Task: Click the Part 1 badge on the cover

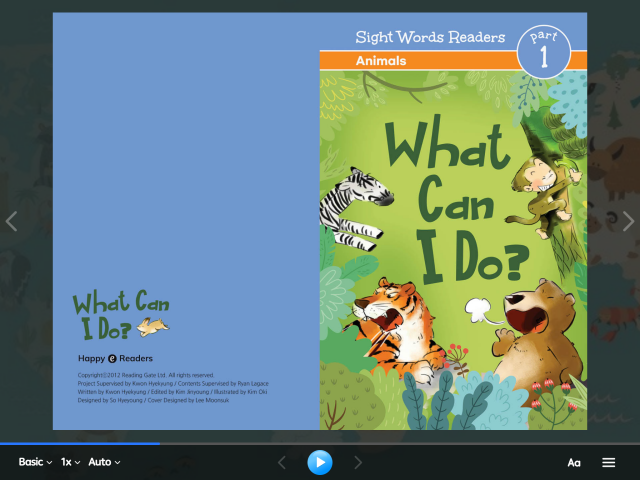Action: 544,52
